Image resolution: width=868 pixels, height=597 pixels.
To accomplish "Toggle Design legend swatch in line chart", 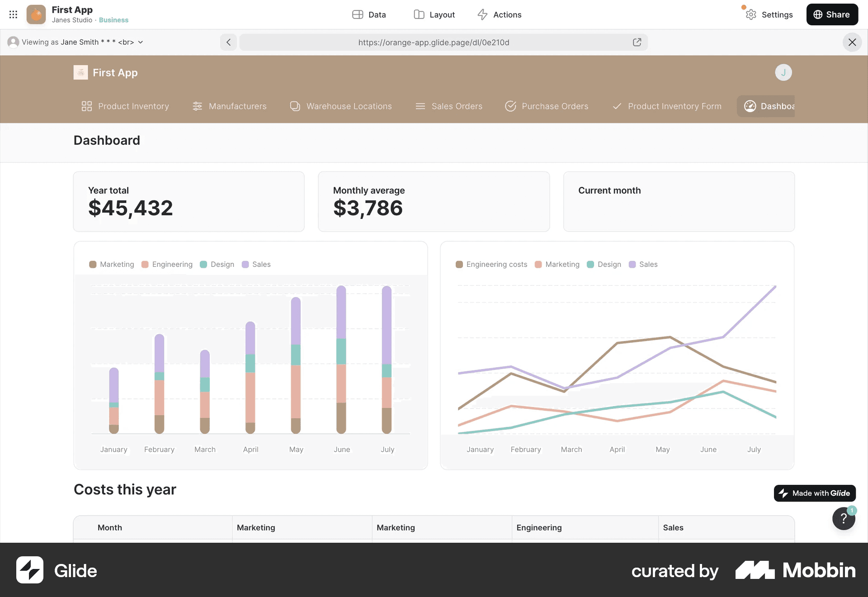I will [590, 265].
